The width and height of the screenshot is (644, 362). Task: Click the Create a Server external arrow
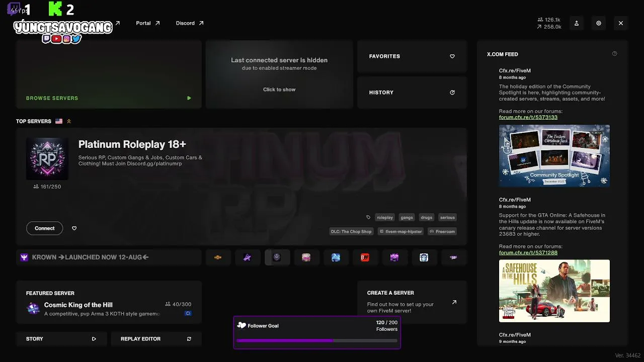pos(454,302)
